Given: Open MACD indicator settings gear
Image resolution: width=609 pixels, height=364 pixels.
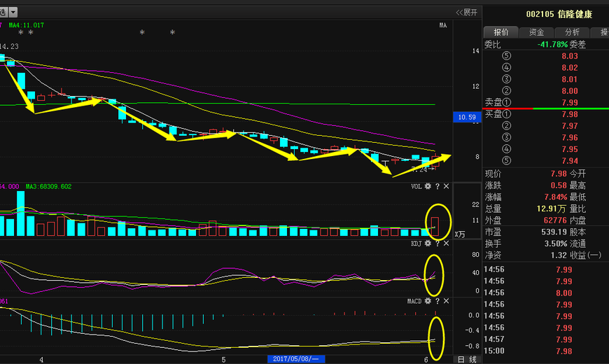Looking at the screenshot, I should [428, 301].
